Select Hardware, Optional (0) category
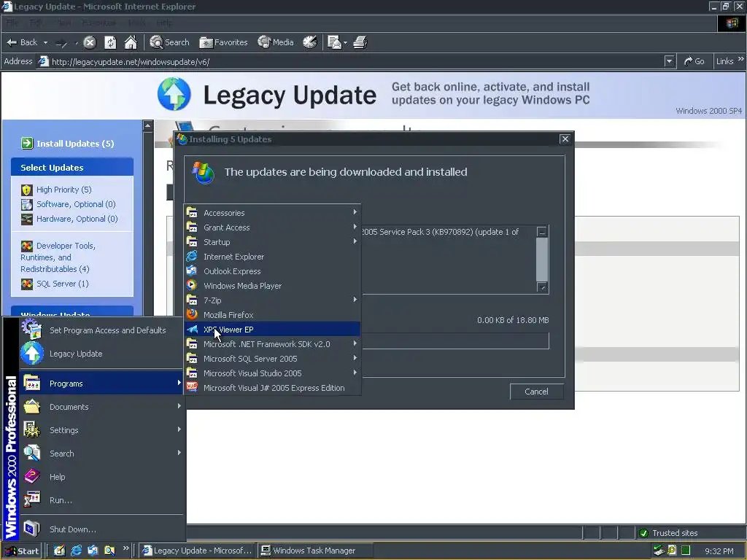 click(x=77, y=219)
